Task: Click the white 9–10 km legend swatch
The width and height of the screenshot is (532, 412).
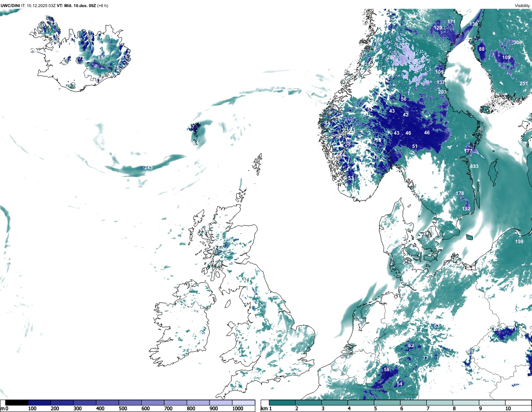Action: point(493,402)
